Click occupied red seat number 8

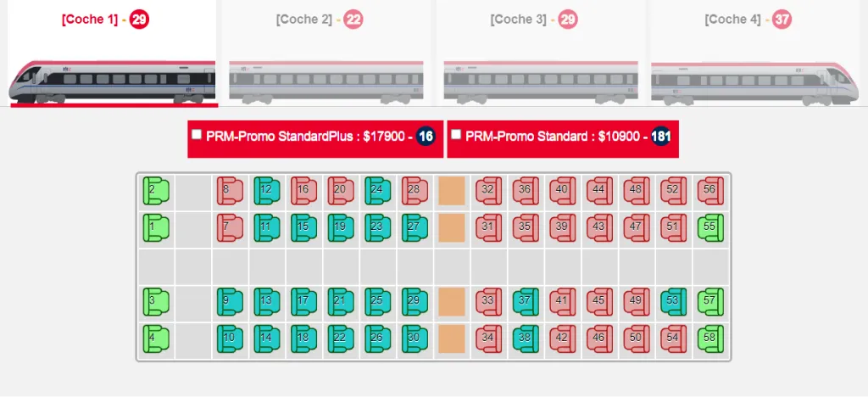point(230,191)
